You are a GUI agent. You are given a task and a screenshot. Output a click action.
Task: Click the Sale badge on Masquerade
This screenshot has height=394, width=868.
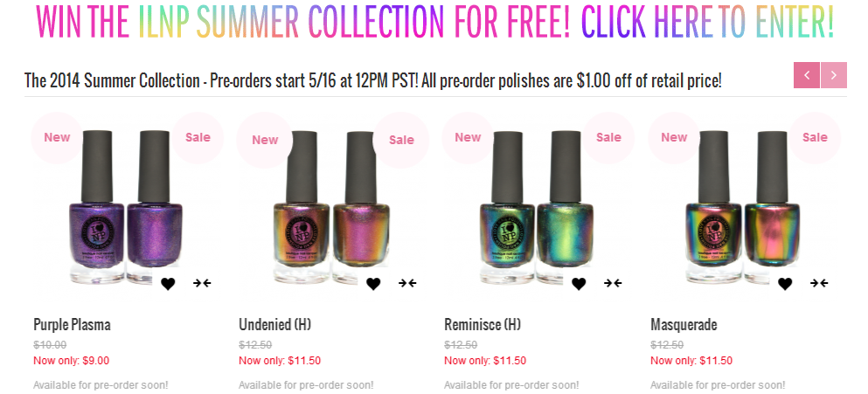(x=815, y=138)
